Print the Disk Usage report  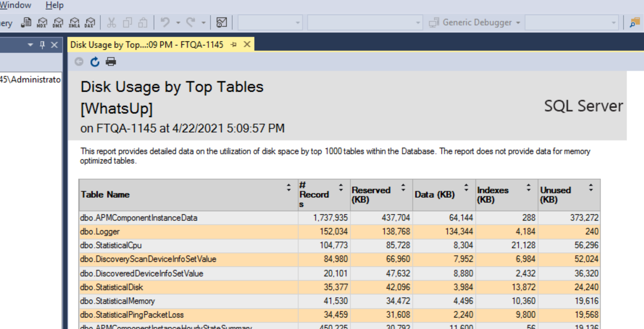tap(111, 61)
